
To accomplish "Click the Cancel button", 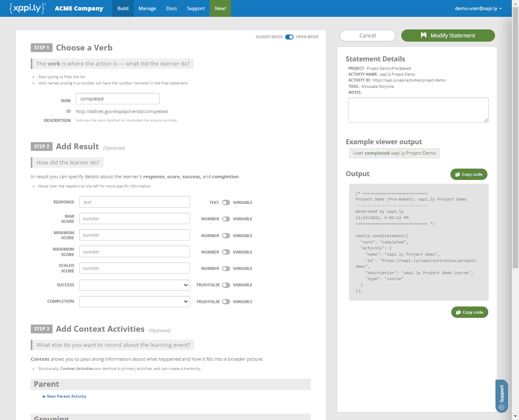I will (x=368, y=36).
